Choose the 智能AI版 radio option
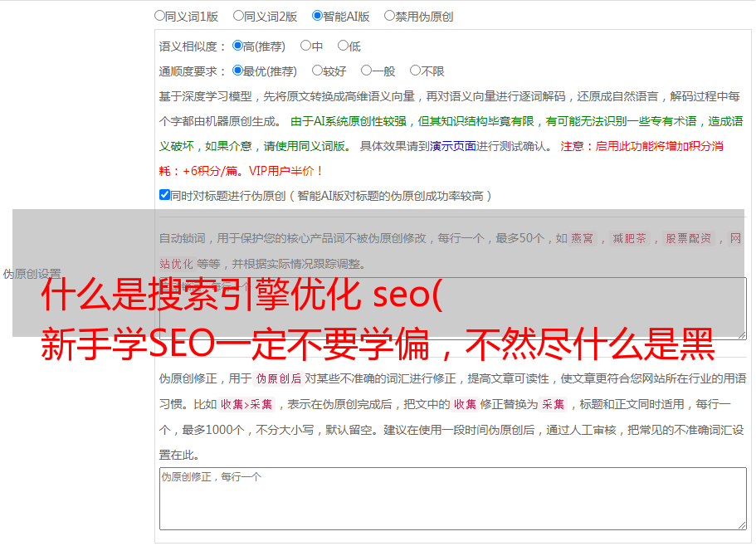The image size is (756, 546). pyautogui.click(x=317, y=16)
